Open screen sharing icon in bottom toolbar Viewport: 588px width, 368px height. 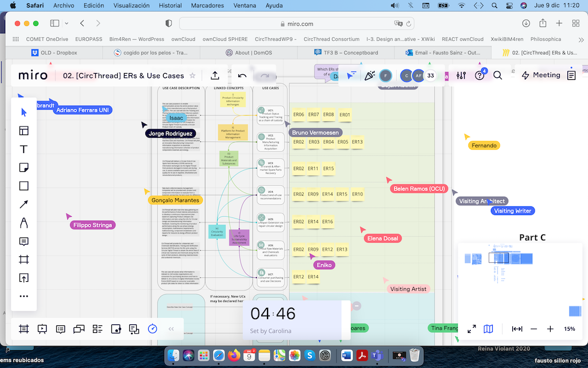click(116, 329)
